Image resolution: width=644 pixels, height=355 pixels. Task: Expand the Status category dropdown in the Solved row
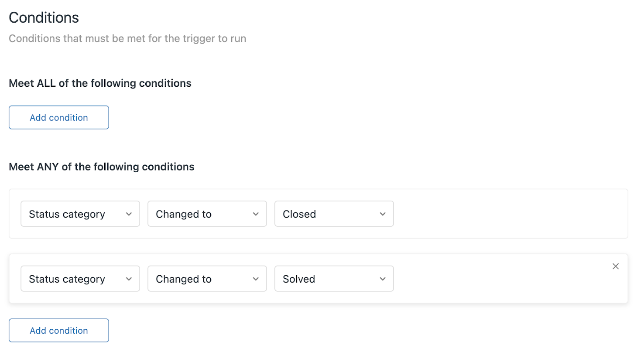click(x=80, y=279)
